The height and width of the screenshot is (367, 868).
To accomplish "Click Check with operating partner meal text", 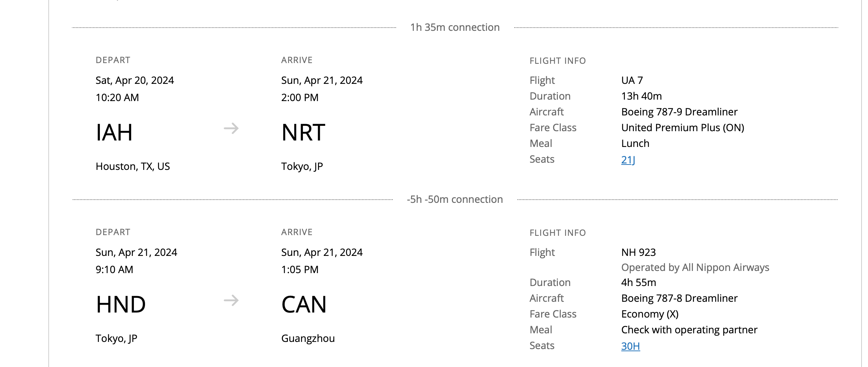I will (x=689, y=330).
